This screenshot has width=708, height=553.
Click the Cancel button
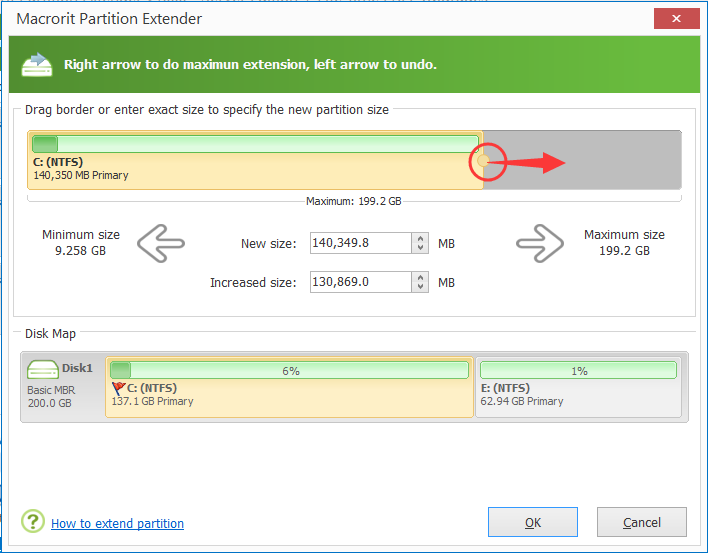pos(642,522)
